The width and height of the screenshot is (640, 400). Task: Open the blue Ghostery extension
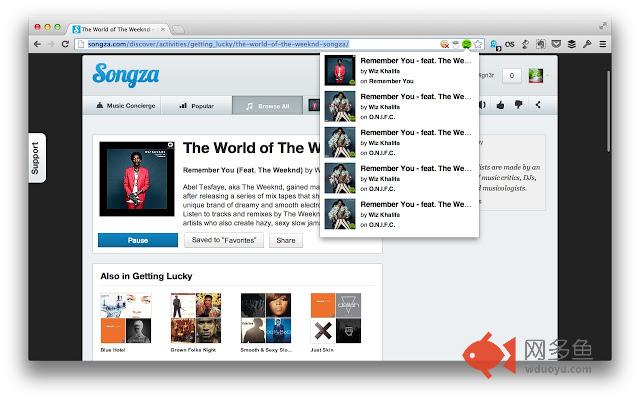click(x=495, y=45)
